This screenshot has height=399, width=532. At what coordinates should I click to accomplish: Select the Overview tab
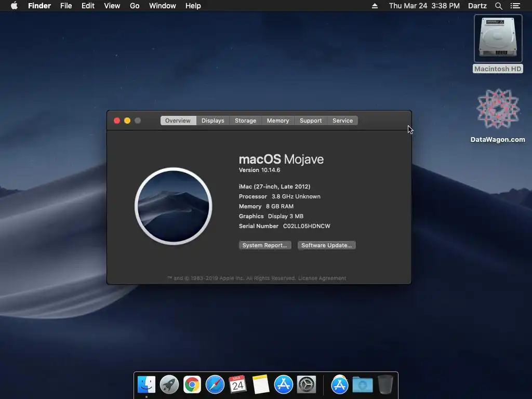pyautogui.click(x=178, y=121)
